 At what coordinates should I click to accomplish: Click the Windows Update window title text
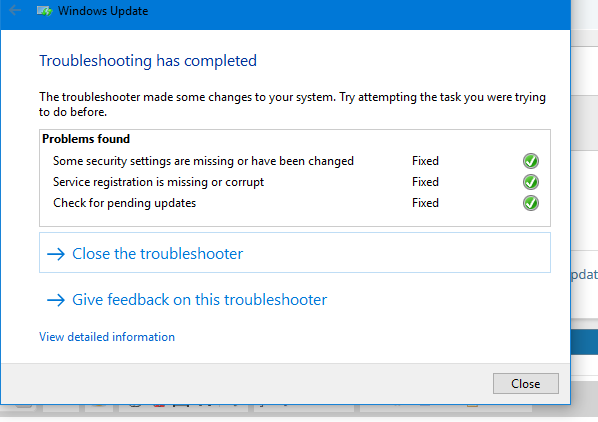coord(103,11)
